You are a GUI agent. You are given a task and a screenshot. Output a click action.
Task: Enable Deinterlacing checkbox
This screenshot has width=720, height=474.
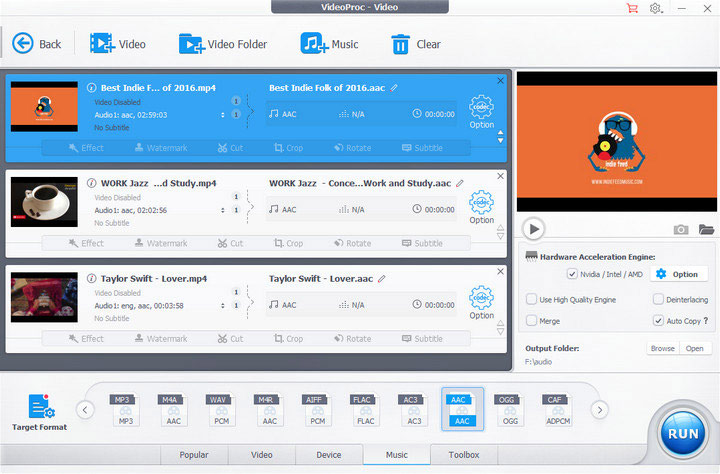(x=658, y=299)
